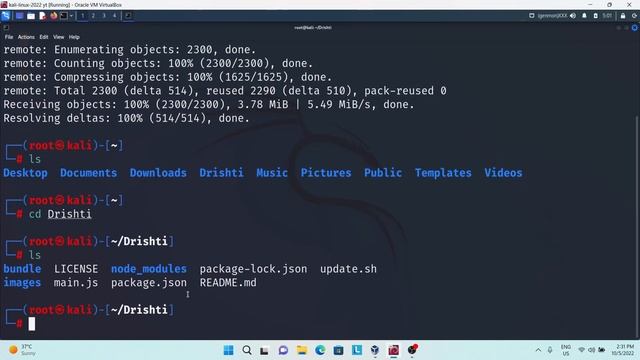This screenshot has height=360, width=640.
Task: Switch to workspace 2
Action: (93, 16)
